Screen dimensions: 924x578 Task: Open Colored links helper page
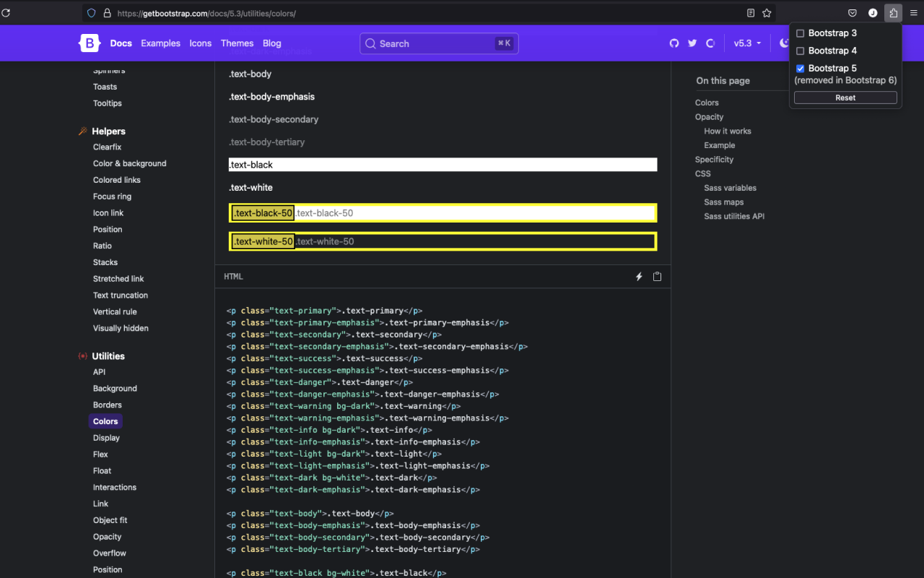[117, 180]
